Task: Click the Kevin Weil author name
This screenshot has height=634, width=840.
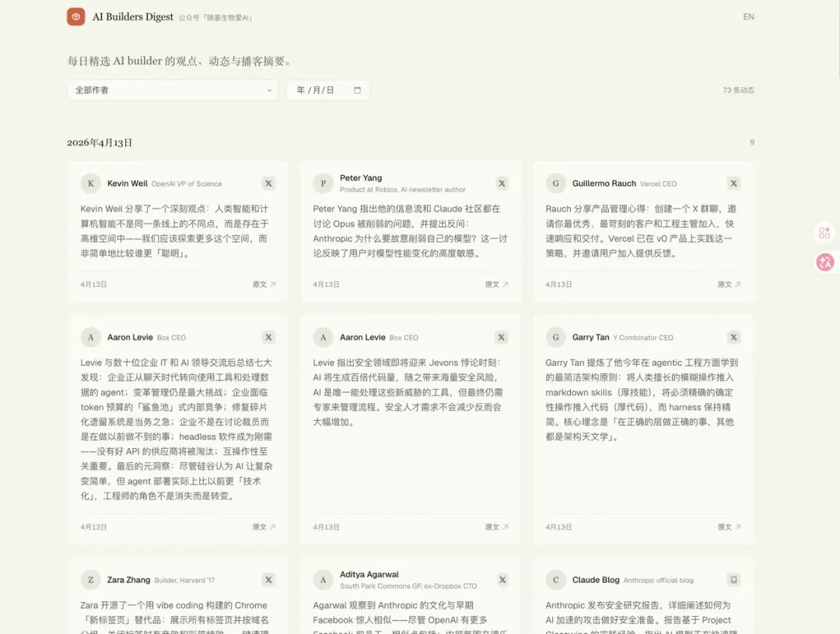Action: [x=127, y=184]
